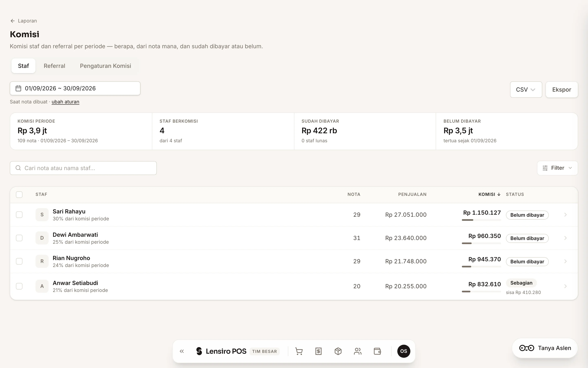Click Dewi Ambarwati's D avatar

point(42,238)
